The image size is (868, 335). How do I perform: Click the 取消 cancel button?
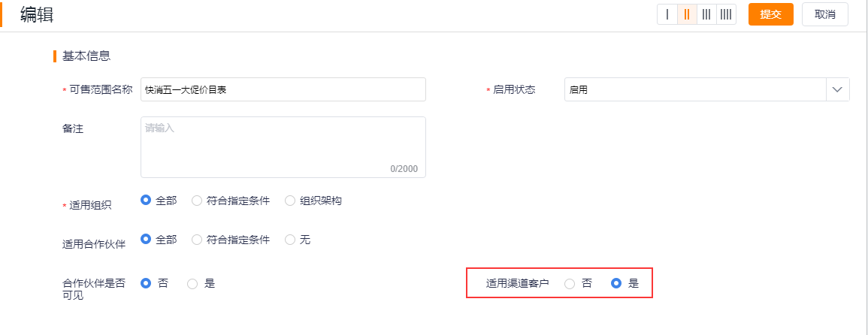tap(825, 14)
